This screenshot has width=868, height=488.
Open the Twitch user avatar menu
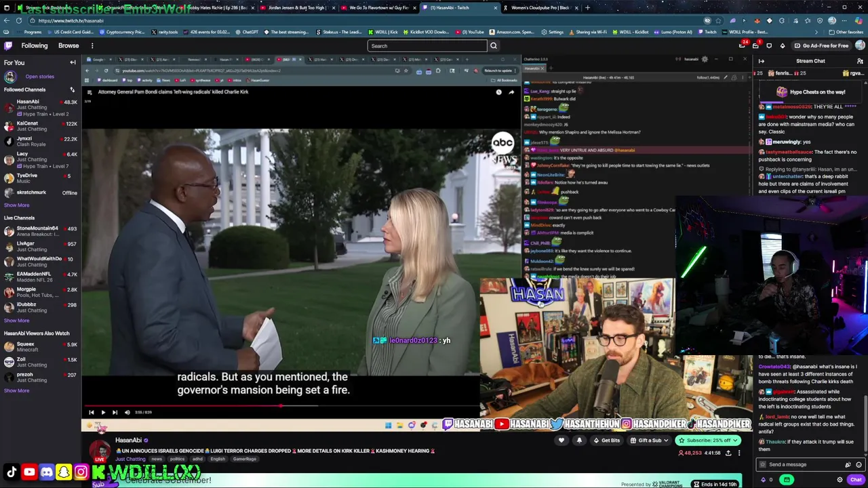[x=860, y=45]
